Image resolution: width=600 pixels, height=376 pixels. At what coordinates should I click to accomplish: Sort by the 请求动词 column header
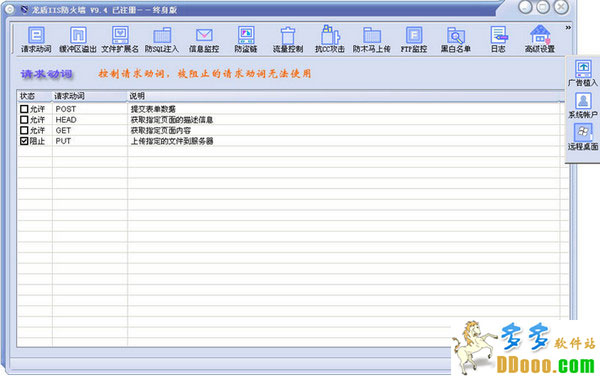pyautogui.click(x=89, y=96)
